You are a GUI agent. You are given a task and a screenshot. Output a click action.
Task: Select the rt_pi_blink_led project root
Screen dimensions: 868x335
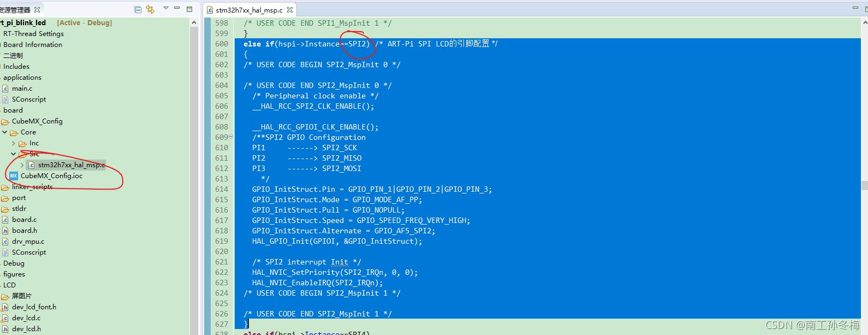tap(23, 22)
